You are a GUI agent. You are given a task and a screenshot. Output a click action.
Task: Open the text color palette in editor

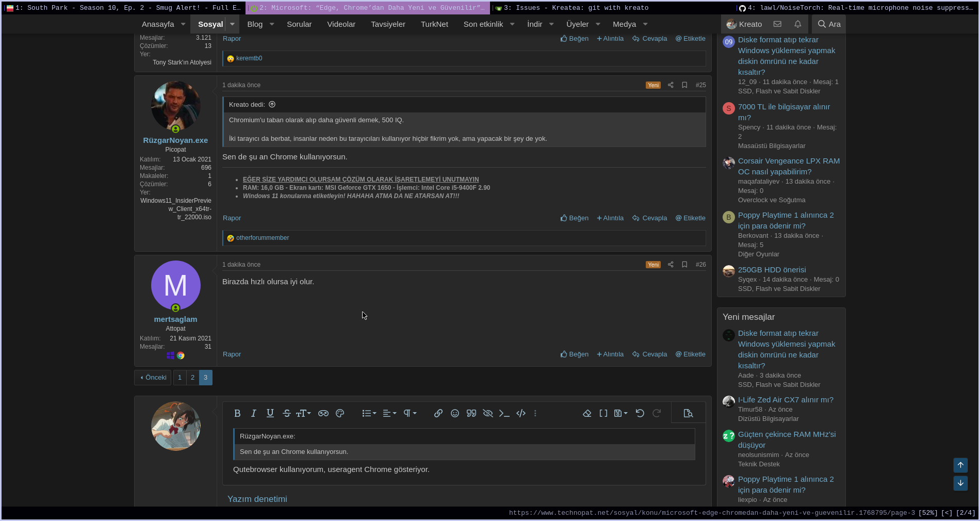click(340, 413)
